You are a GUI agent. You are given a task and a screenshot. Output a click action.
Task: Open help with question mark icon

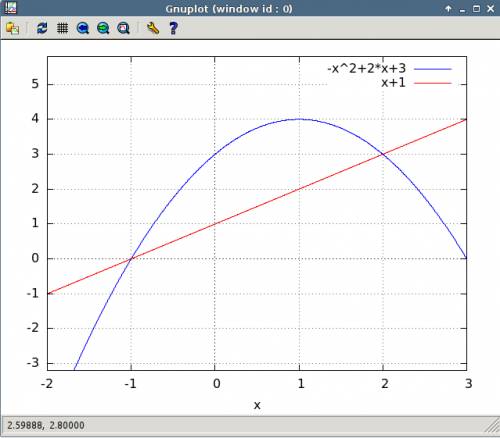pos(173,28)
